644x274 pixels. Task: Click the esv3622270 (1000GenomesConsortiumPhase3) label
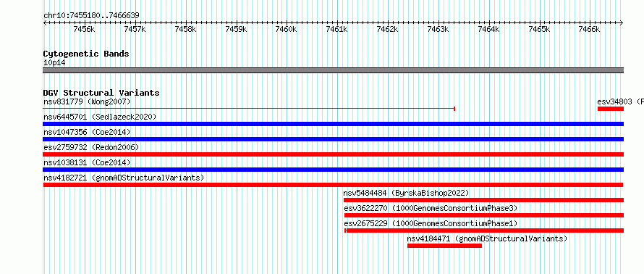pyautogui.click(x=431, y=208)
